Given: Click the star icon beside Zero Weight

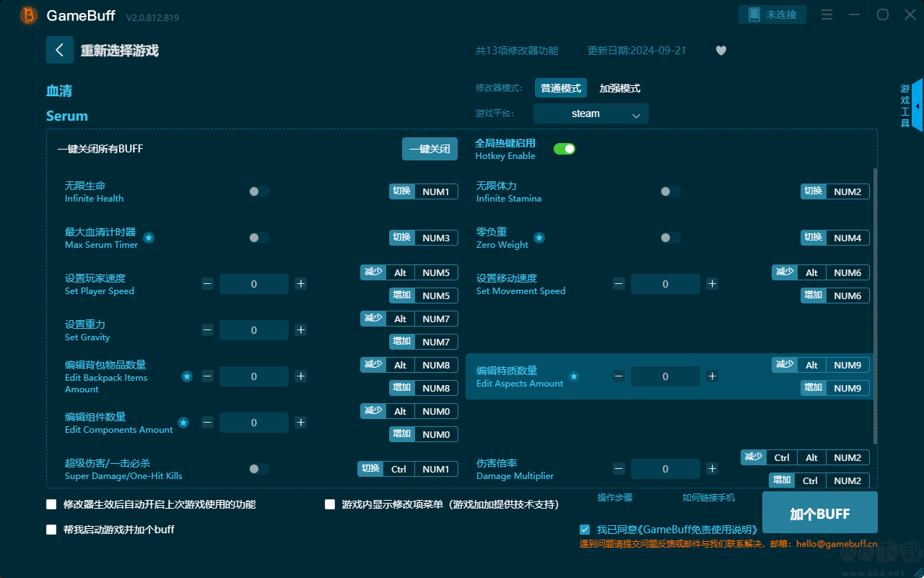Looking at the screenshot, I should click(x=539, y=238).
